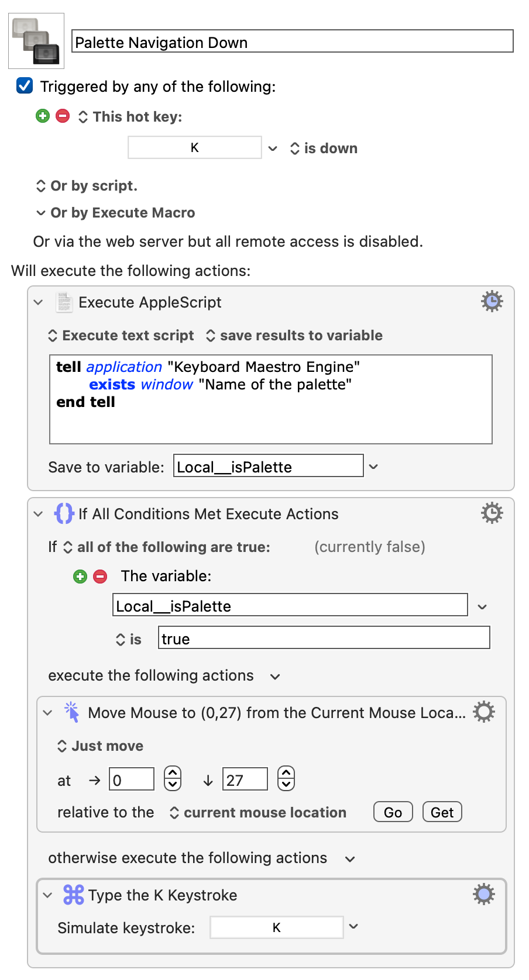Open the 'Execute text script' menu
529x980 pixels.
click(x=121, y=336)
